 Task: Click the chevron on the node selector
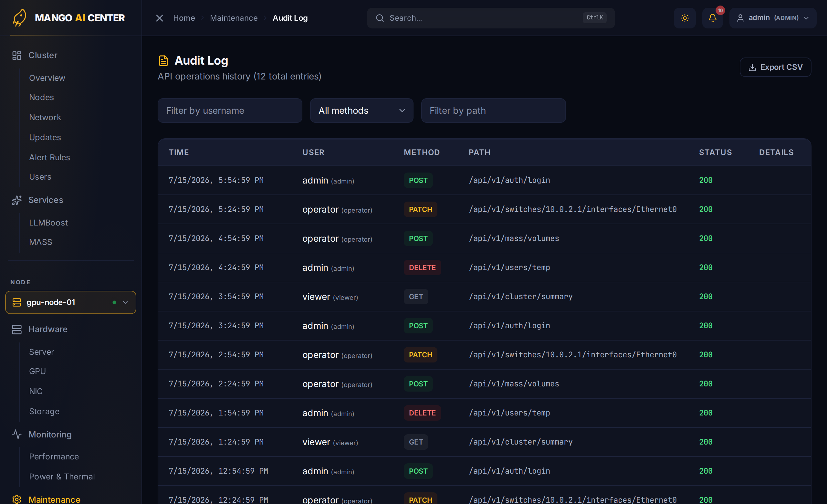pyautogui.click(x=125, y=302)
